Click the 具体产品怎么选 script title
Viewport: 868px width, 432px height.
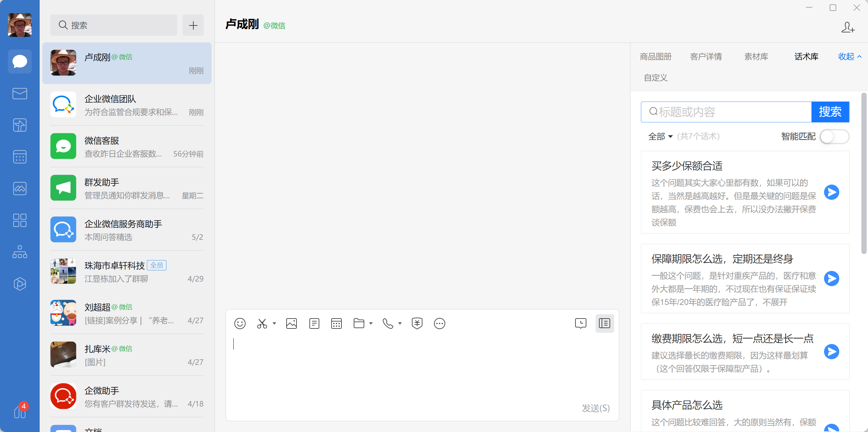click(x=687, y=405)
